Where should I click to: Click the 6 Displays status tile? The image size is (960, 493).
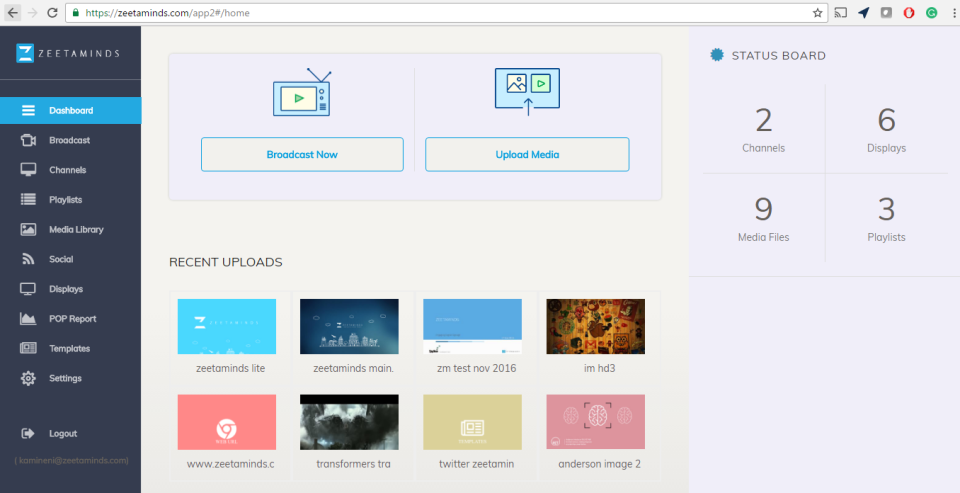point(886,129)
